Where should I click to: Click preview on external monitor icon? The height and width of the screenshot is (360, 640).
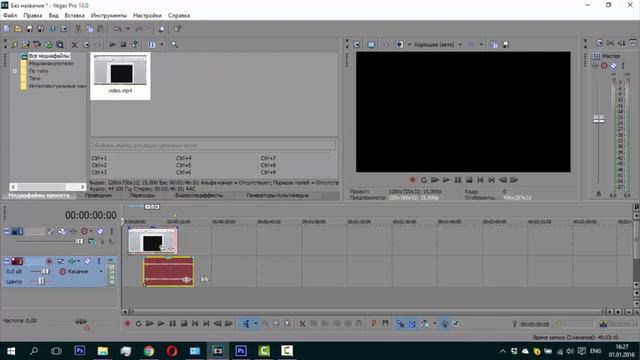point(371,44)
